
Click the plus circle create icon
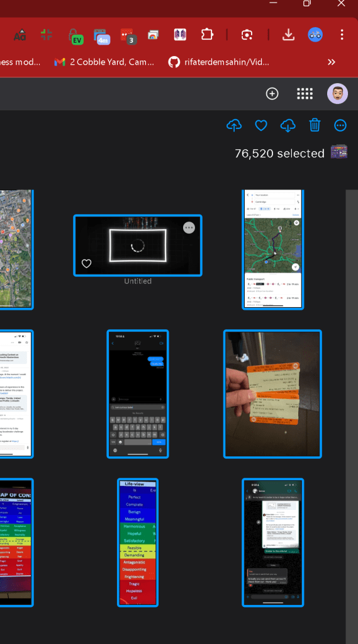272,94
